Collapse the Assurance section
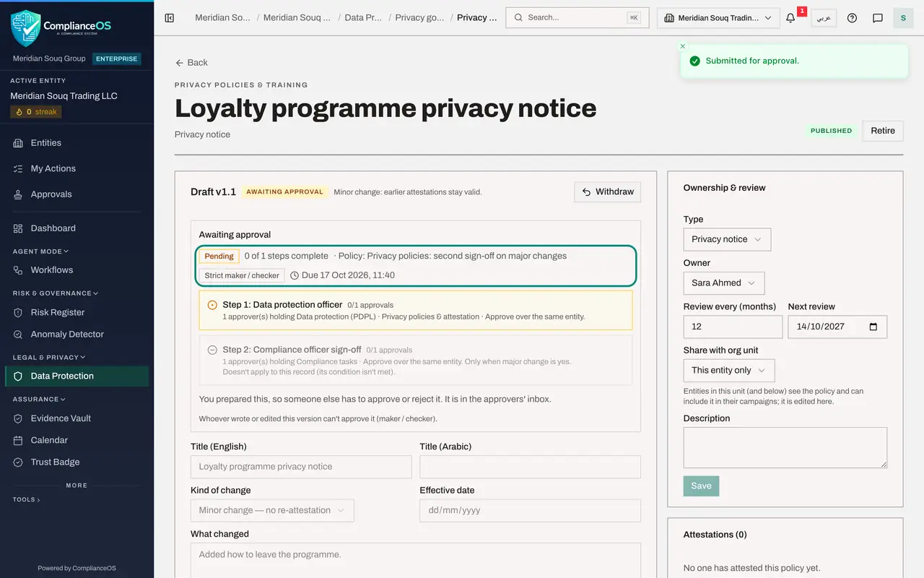Viewport: 924px width, 578px height. click(39, 399)
